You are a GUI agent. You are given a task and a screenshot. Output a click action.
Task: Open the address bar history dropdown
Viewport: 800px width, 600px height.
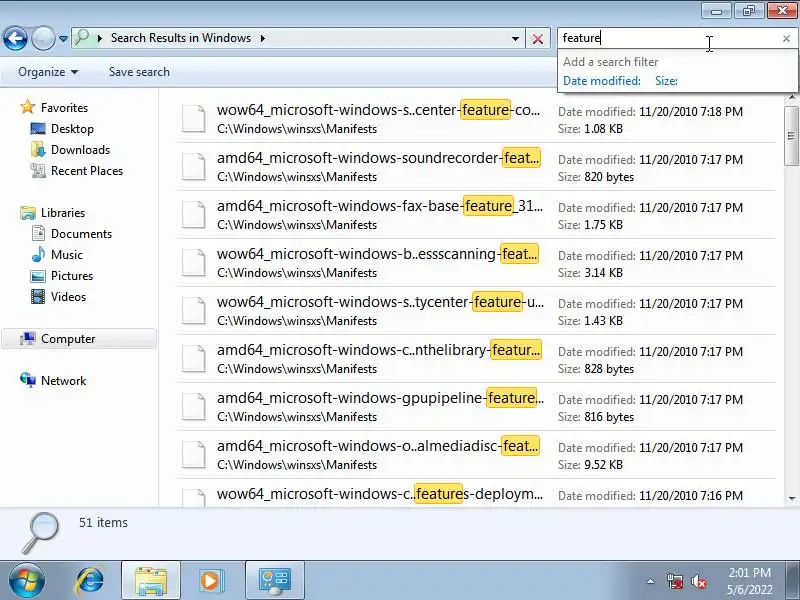coord(515,39)
